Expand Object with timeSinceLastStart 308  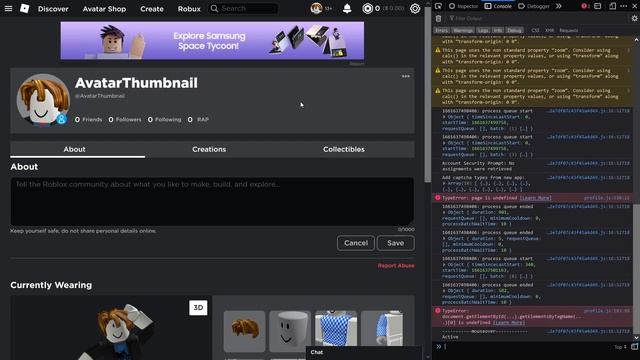coord(444,264)
